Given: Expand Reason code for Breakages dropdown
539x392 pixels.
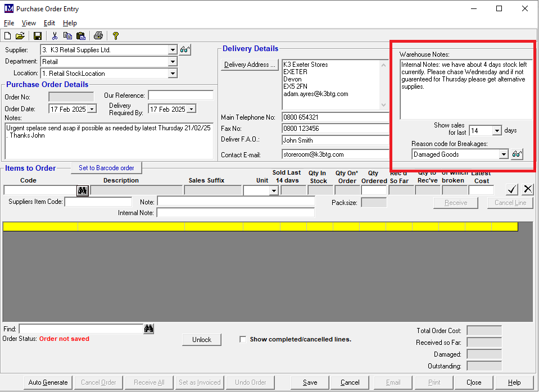Looking at the screenshot, I should tap(503, 154).
